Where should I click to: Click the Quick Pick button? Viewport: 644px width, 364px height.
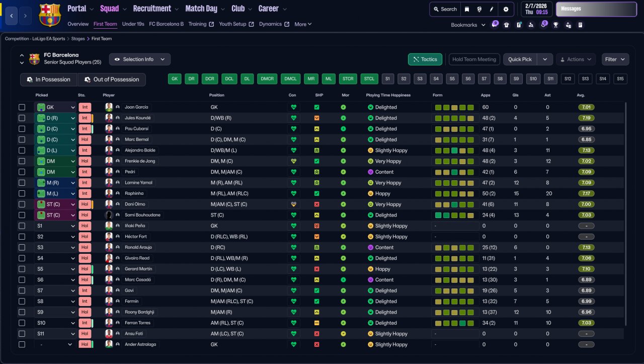point(520,59)
